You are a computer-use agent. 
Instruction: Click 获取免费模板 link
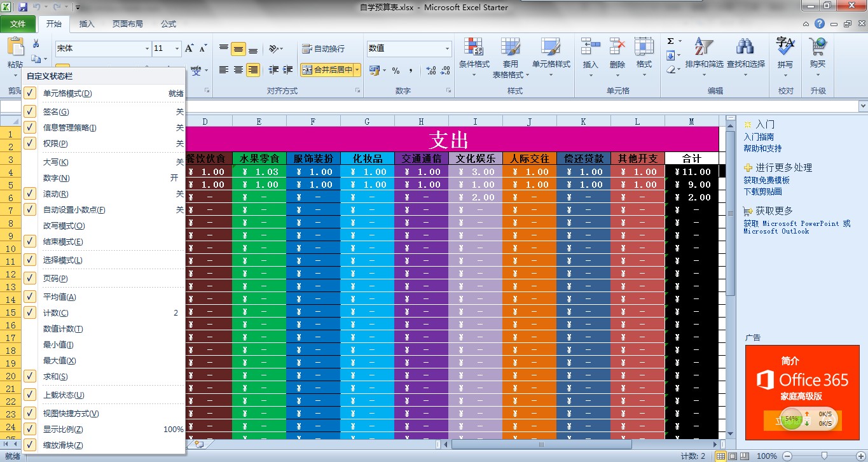click(x=766, y=180)
